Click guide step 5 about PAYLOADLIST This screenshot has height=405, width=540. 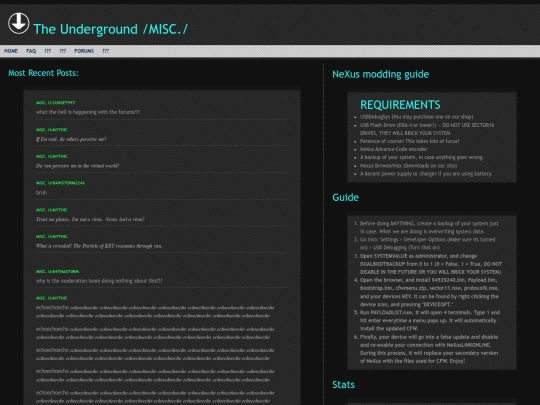tap(430, 320)
